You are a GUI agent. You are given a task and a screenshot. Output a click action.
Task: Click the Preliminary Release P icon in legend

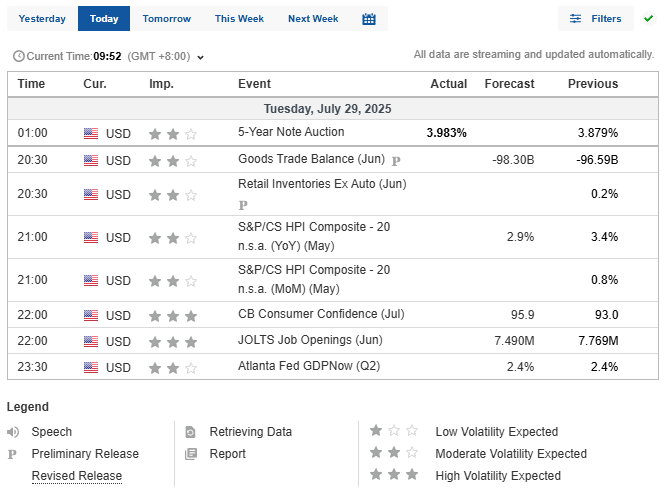point(12,454)
